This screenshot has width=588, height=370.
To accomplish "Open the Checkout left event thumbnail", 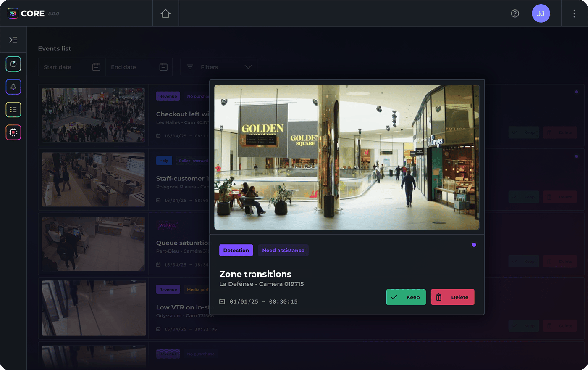I will [x=93, y=115].
